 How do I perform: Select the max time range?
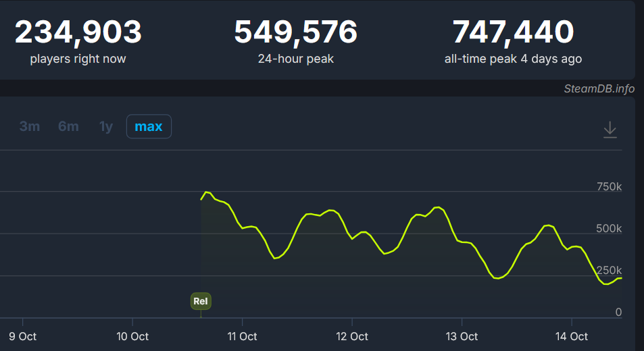click(x=149, y=126)
